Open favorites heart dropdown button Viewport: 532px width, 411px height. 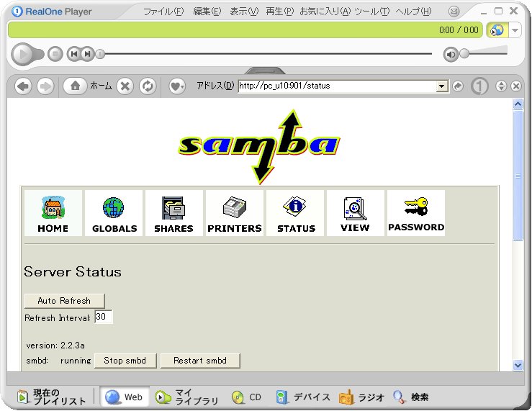(177, 86)
